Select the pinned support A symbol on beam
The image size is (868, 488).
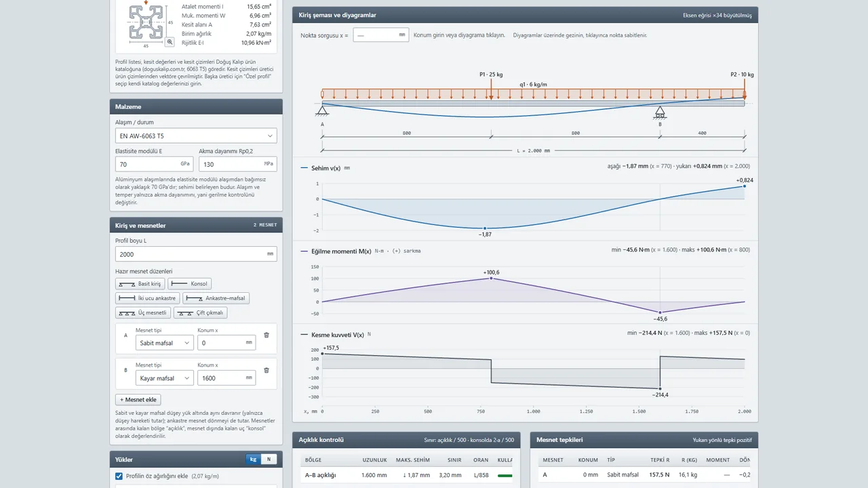[x=322, y=110]
